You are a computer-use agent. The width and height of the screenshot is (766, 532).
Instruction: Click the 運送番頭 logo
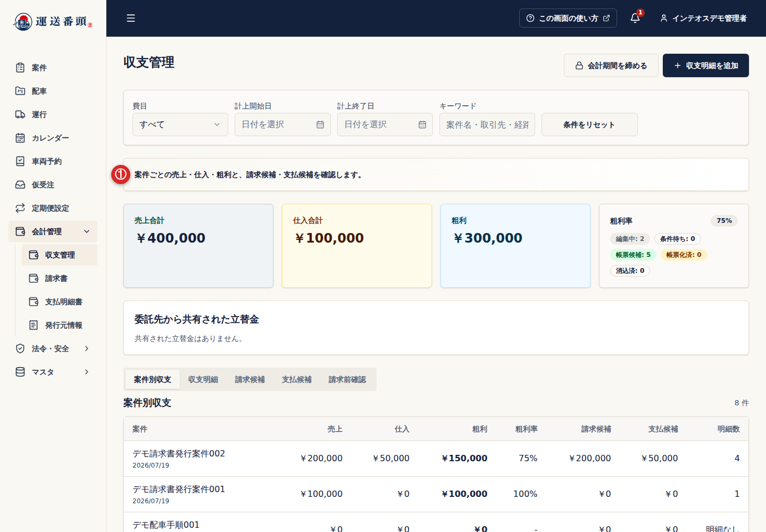pos(53,21)
